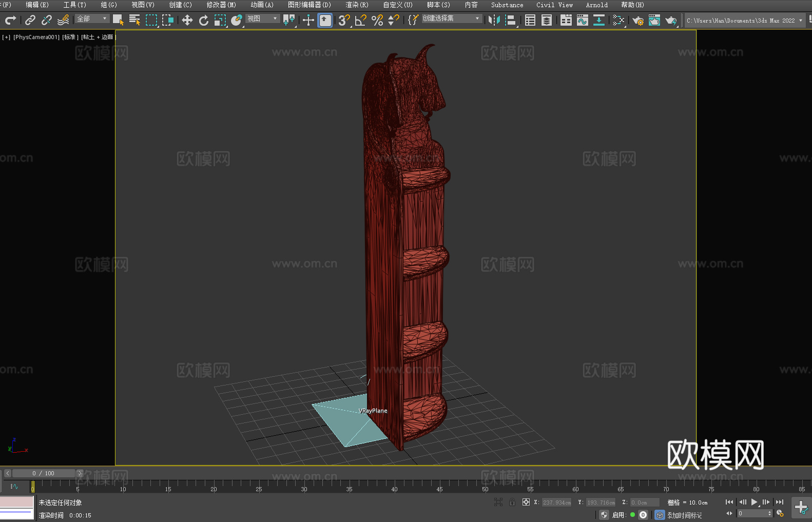Image resolution: width=812 pixels, height=522 pixels.
Task: Toggle Window/Crossing selection mode
Action: click(x=168, y=20)
